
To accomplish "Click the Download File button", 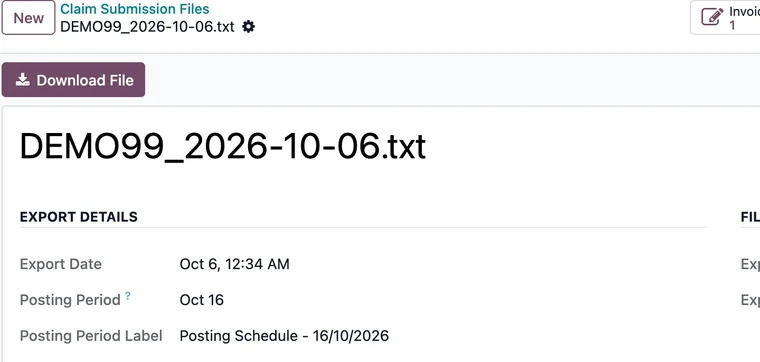I will coord(74,79).
